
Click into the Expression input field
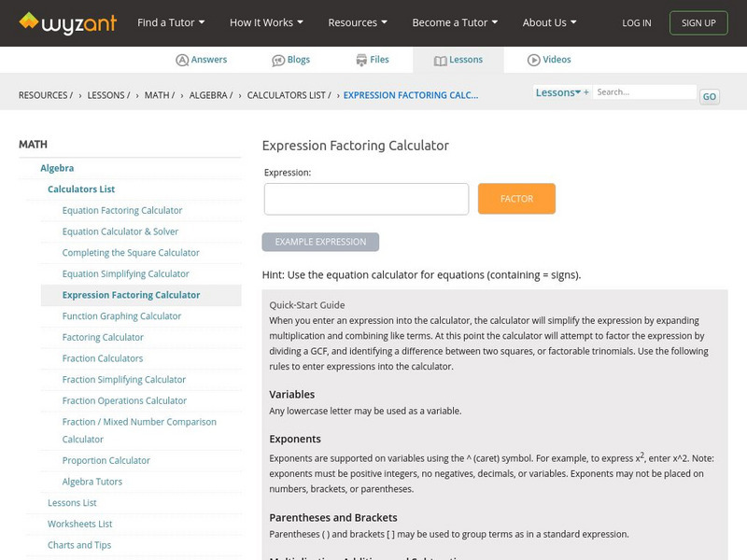(x=366, y=199)
